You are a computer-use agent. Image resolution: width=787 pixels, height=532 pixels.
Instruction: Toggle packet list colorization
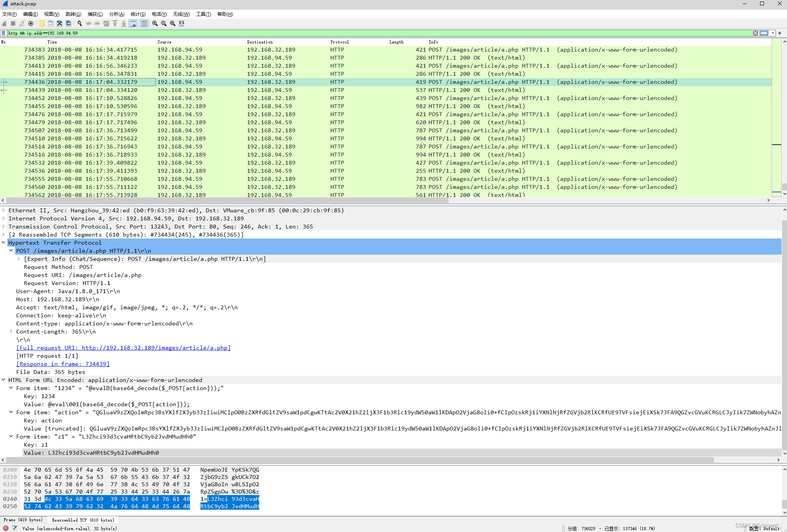pos(144,23)
